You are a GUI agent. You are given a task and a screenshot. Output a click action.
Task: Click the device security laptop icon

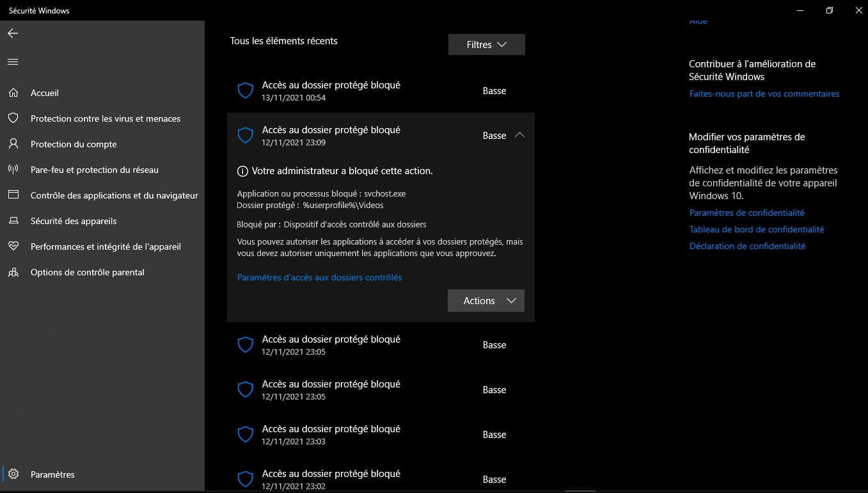coord(13,221)
